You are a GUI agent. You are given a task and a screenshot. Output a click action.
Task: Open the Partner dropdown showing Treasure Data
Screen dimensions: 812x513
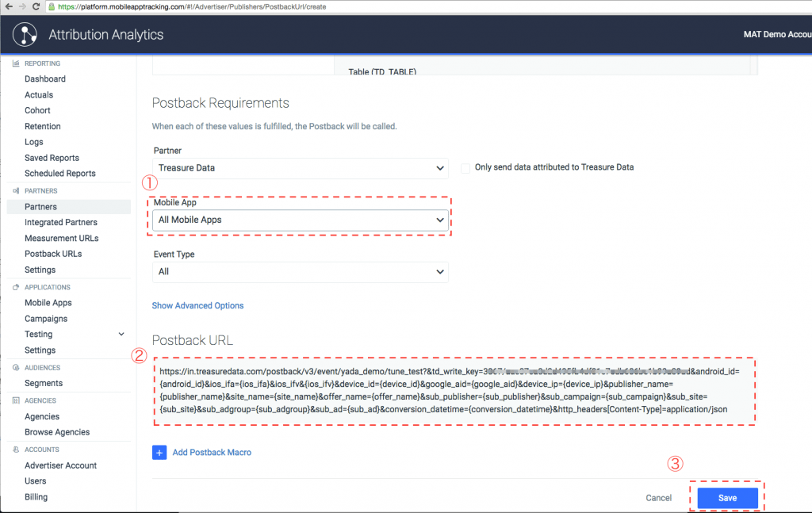[301, 168]
